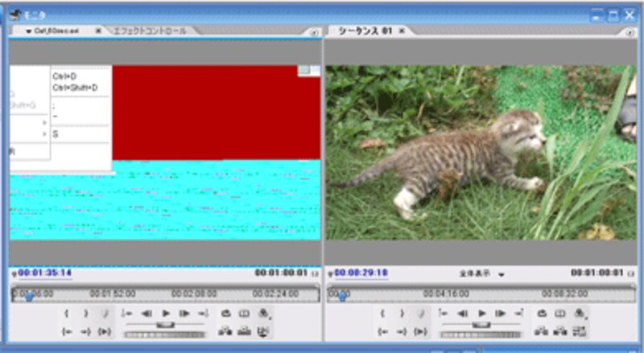Viewport: 644px width, 353px height.
Task: Toggle Take Audio and Video button
Action: point(263,330)
